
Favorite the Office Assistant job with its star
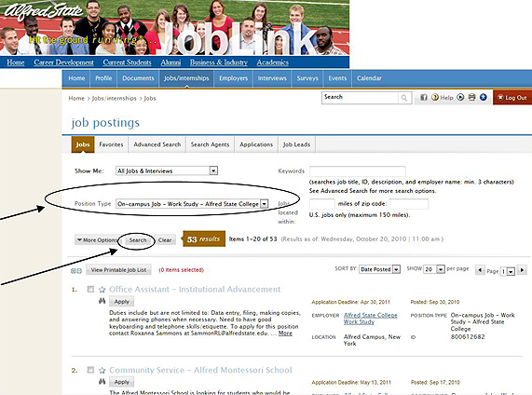click(102, 290)
